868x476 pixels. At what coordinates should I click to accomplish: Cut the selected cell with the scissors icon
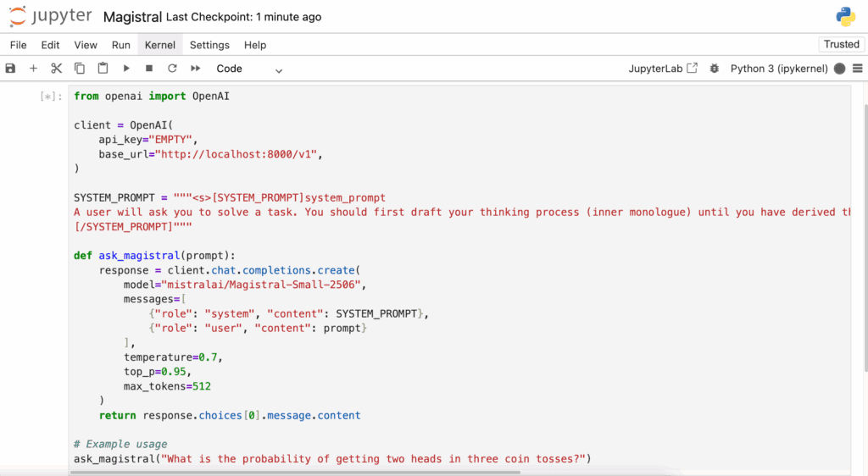pyautogui.click(x=57, y=69)
